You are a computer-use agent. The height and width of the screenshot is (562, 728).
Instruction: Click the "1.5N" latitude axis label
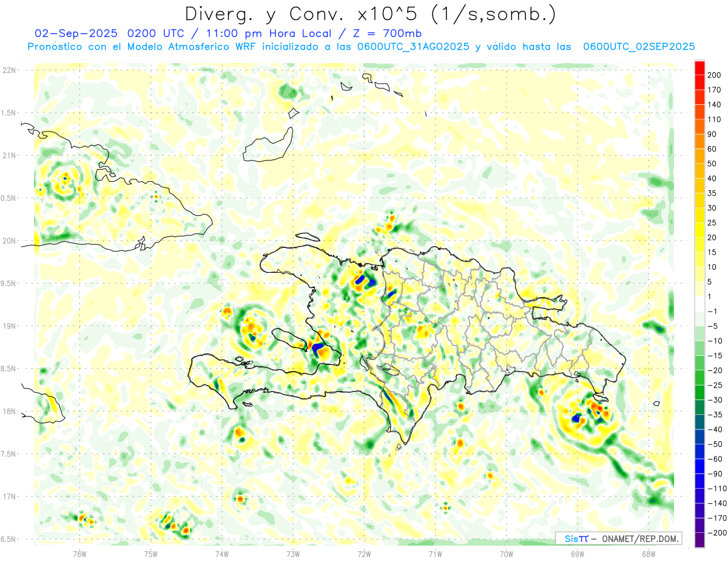(9, 113)
